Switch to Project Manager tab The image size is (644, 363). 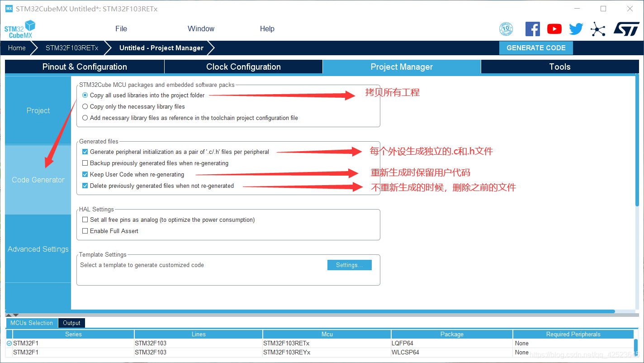coord(402,67)
